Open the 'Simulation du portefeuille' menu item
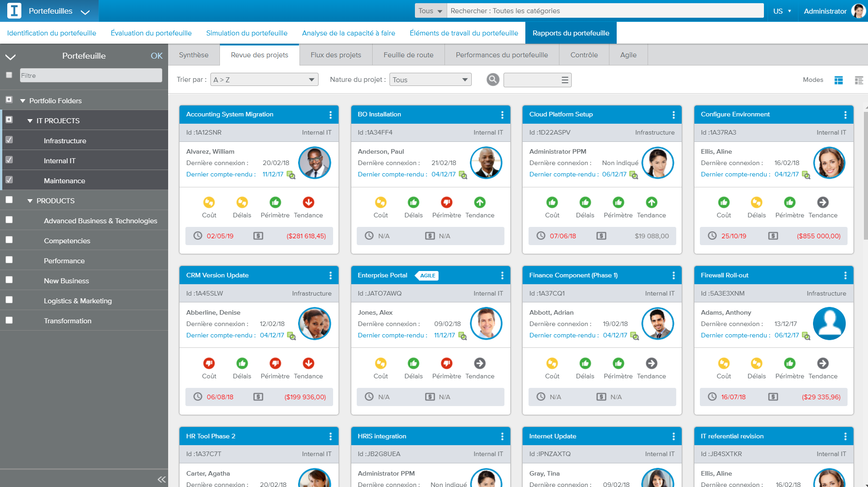This screenshot has width=868, height=487. tap(247, 33)
